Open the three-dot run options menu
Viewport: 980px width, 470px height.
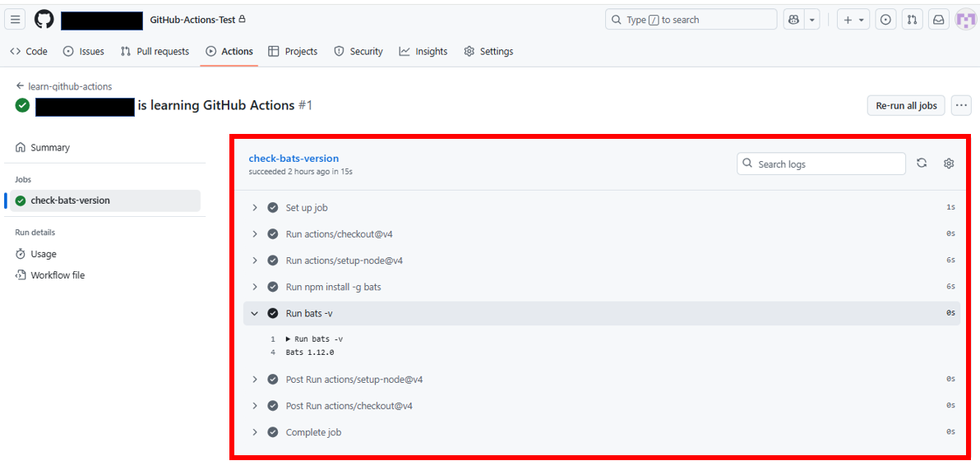(x=961, y=106)
